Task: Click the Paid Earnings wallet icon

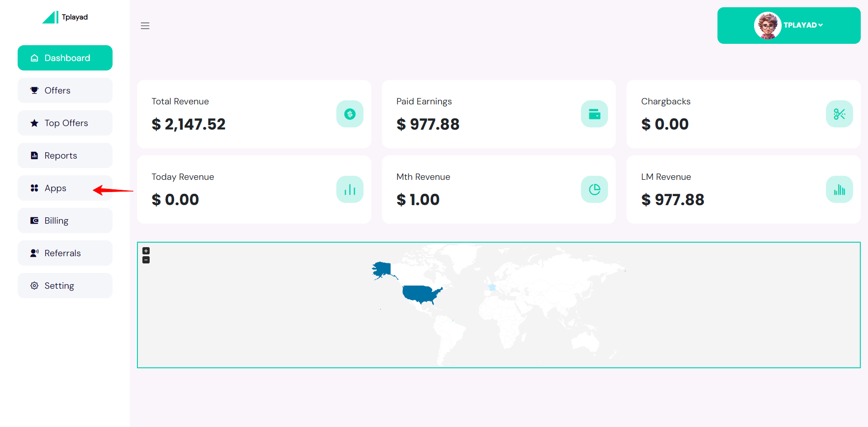Action: [594, 114]
